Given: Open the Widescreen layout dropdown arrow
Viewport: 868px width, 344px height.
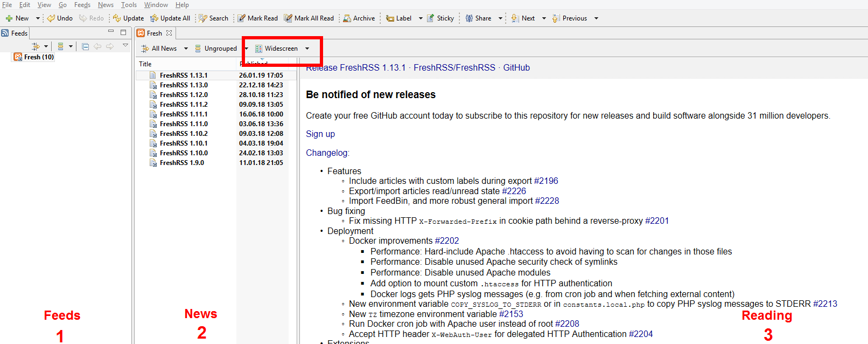Looking at the screenshot, I should click(307, 49).
